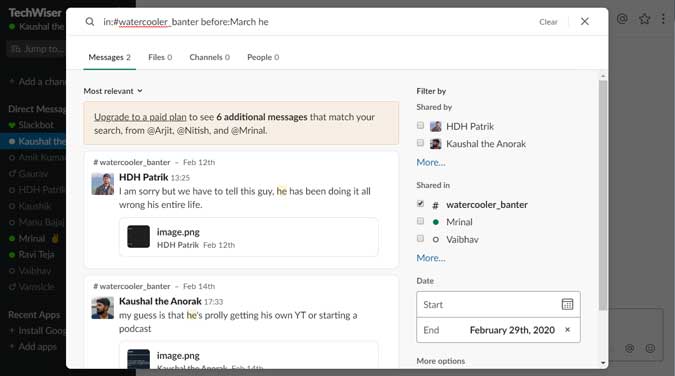Switch to the People tab
The image size is (675, 376).
click(263, 57)
